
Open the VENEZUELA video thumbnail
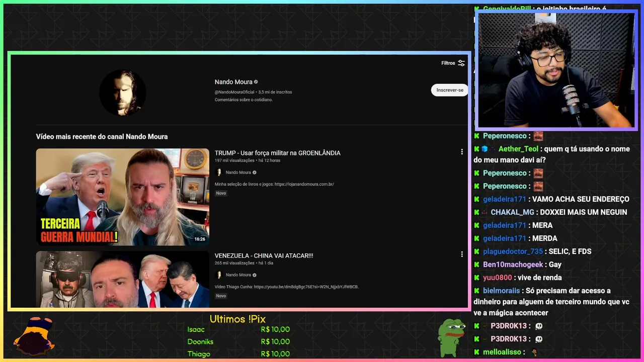tap(122, 280)
